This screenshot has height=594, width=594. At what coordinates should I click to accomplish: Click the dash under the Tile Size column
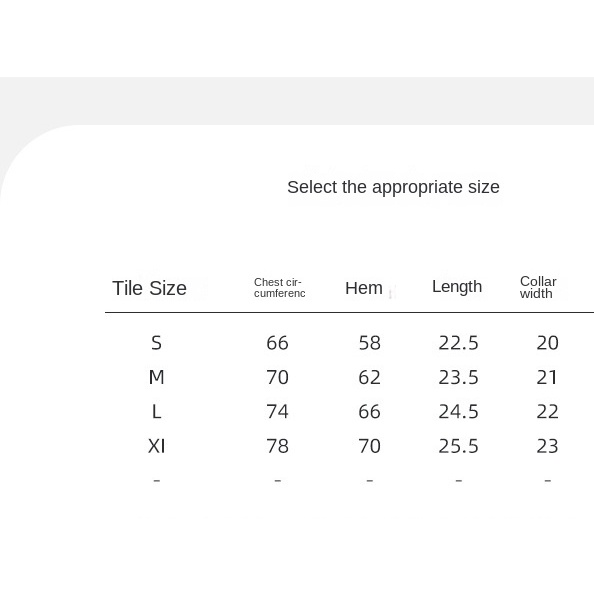(x=156, y=481)
